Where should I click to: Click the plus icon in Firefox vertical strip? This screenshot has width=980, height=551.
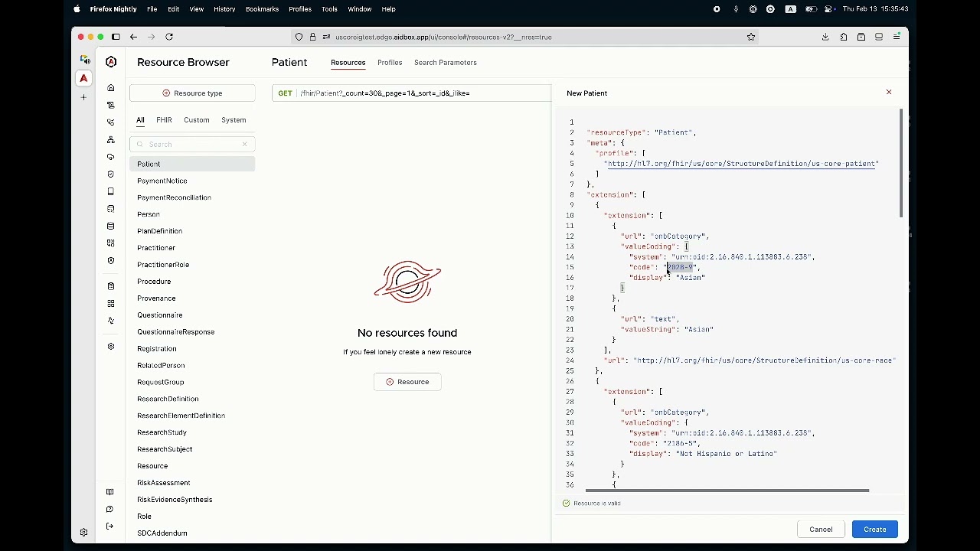click(x=83, y=97)
